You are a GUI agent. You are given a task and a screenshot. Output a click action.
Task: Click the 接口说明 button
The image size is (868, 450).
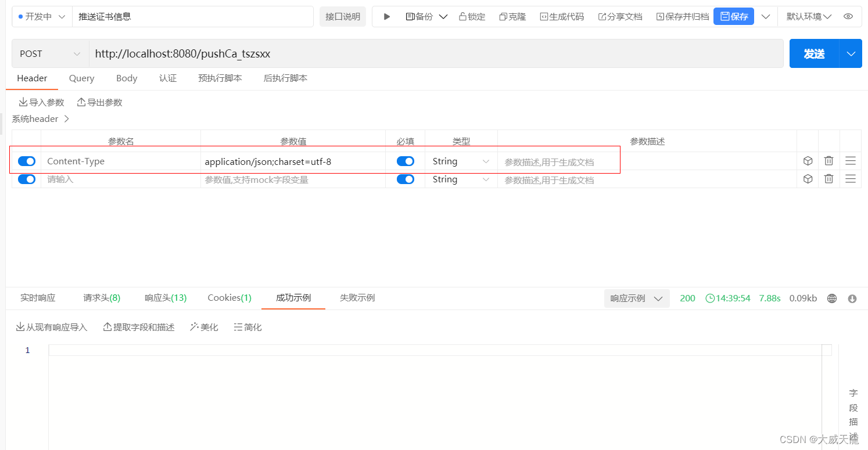pyautogui.click(x=343, y=17)
